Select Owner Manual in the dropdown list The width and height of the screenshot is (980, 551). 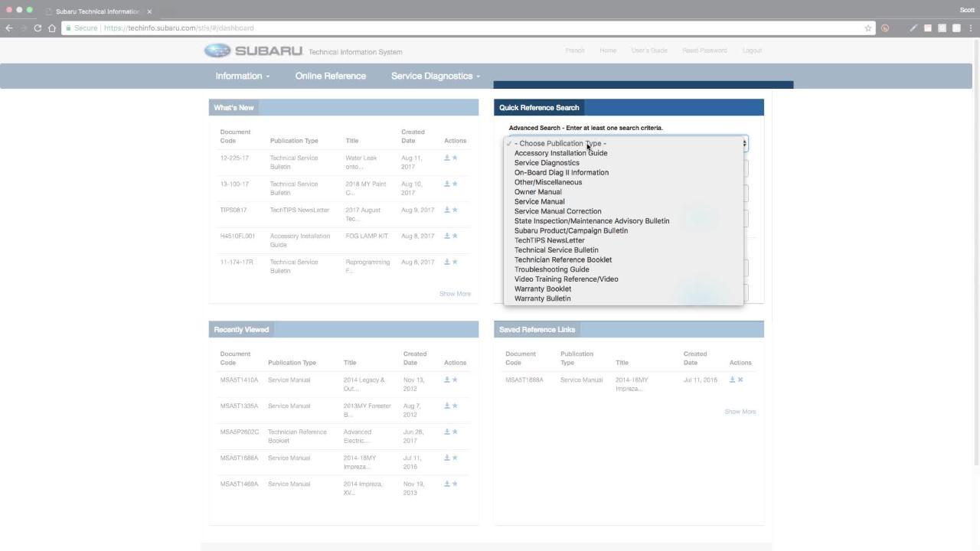[x=537, y=192]
